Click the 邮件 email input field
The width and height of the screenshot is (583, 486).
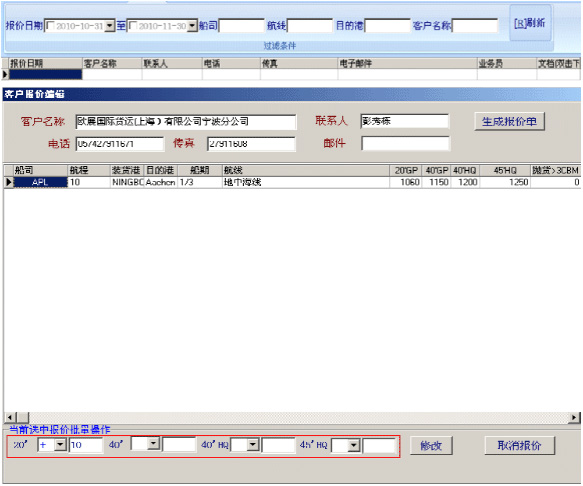[x=406, y=143]
